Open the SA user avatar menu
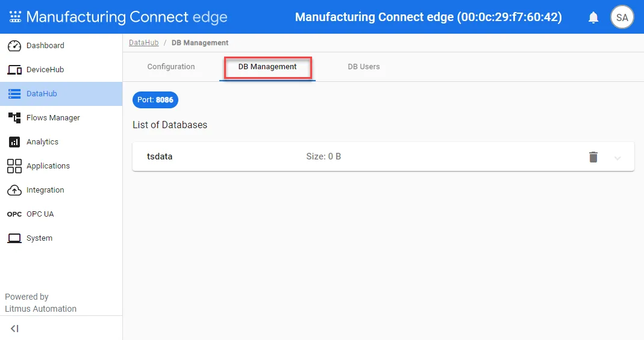Image resolution: width=644 pixels, height=340 pixels. point(622,17)
